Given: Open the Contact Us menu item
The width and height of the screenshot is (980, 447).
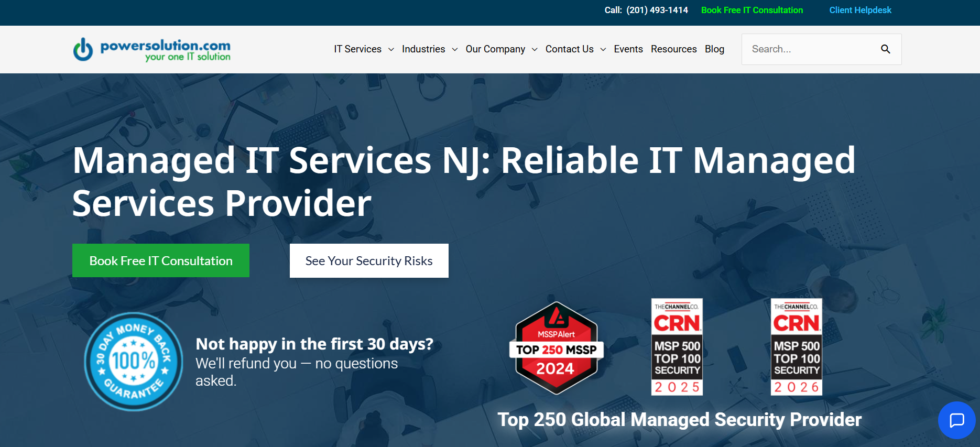Looking at the screenshot, I should [569, 49].
